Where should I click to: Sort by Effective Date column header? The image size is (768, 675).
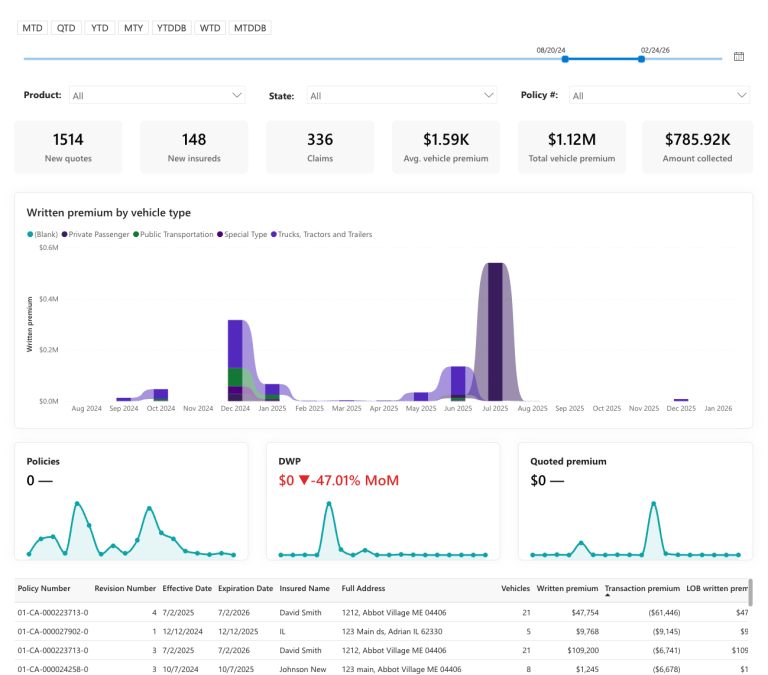pos(187,588)
